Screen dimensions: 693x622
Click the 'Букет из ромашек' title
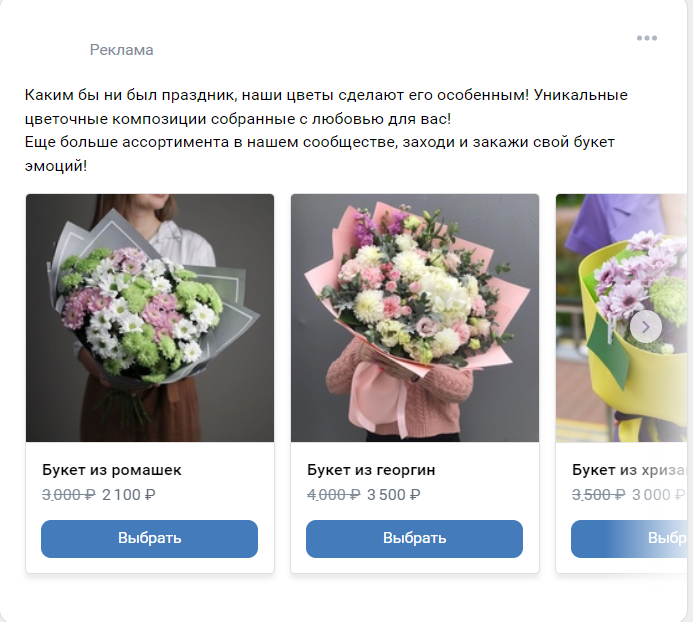(x=112, y=470)
